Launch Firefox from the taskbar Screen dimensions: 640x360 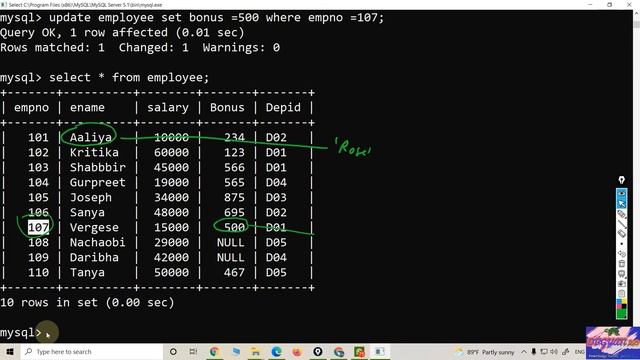click(x=297, y=351)
